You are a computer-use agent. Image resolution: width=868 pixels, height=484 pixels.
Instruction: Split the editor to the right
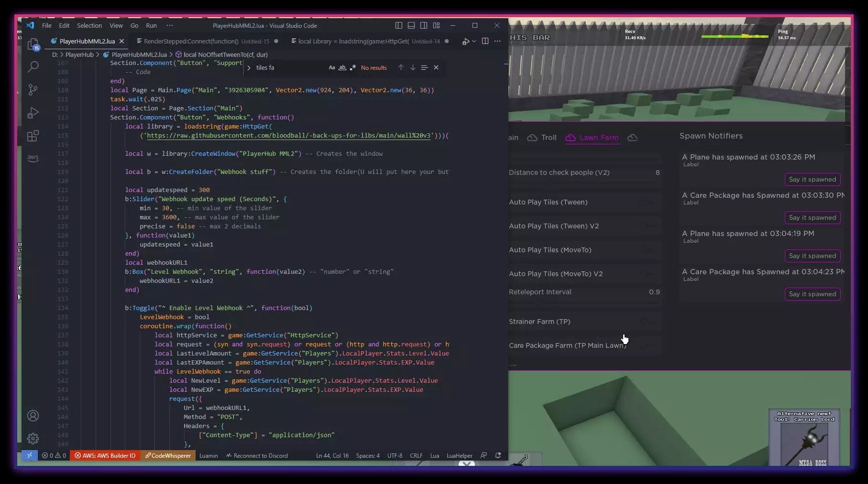(485, 41)
